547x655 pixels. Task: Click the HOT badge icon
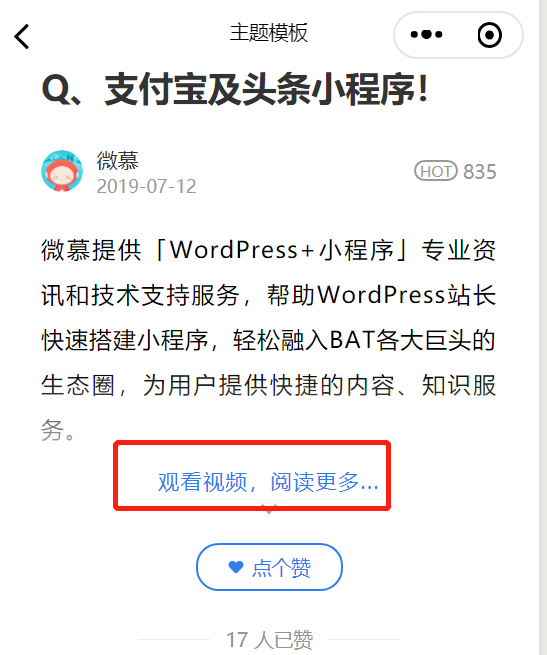[x=435, y=171]
